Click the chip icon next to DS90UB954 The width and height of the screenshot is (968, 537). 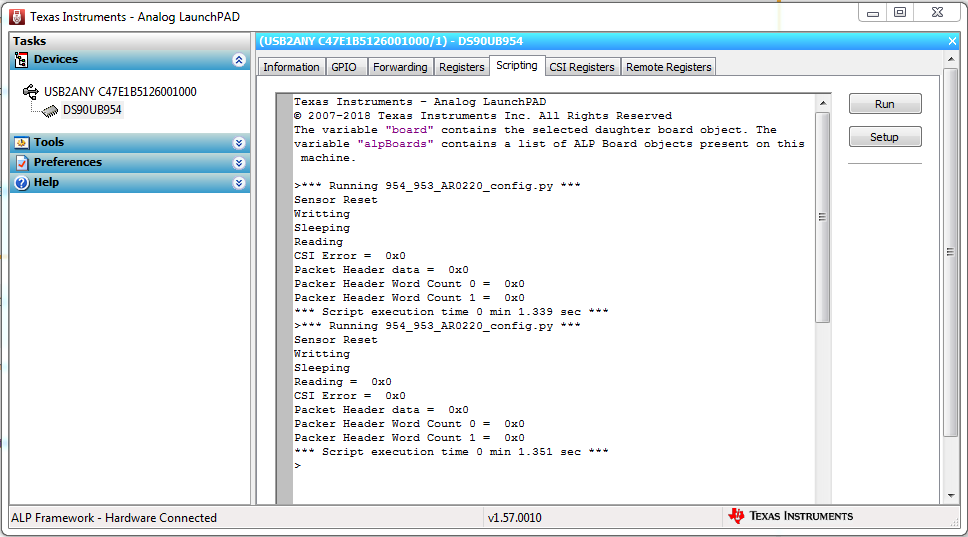tap(49, 110)
